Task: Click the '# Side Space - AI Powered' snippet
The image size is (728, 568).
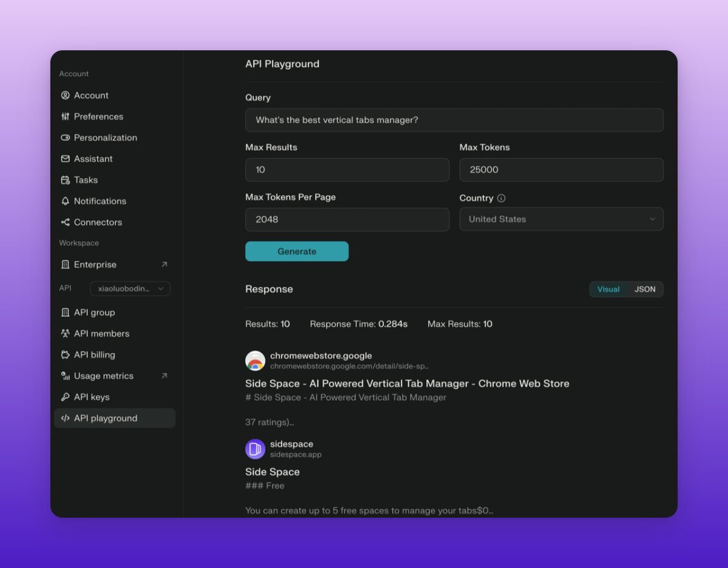Action: [x=346, y=398]
